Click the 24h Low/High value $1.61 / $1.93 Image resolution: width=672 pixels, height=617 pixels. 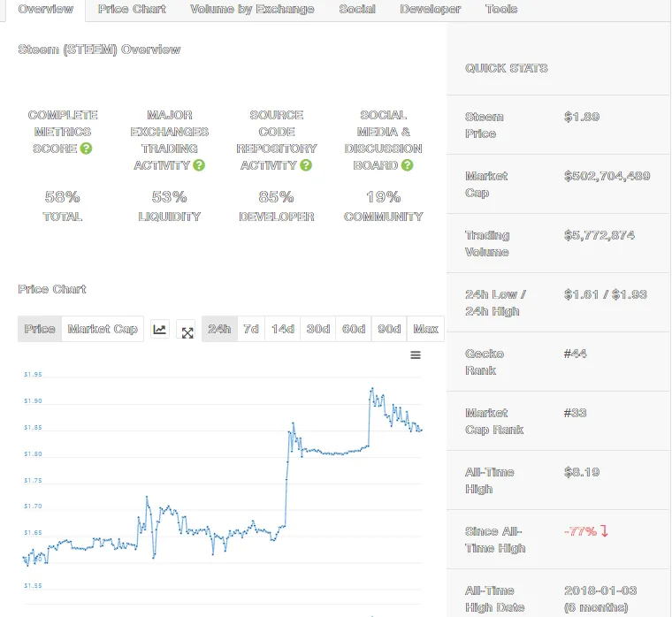point(605,294)
